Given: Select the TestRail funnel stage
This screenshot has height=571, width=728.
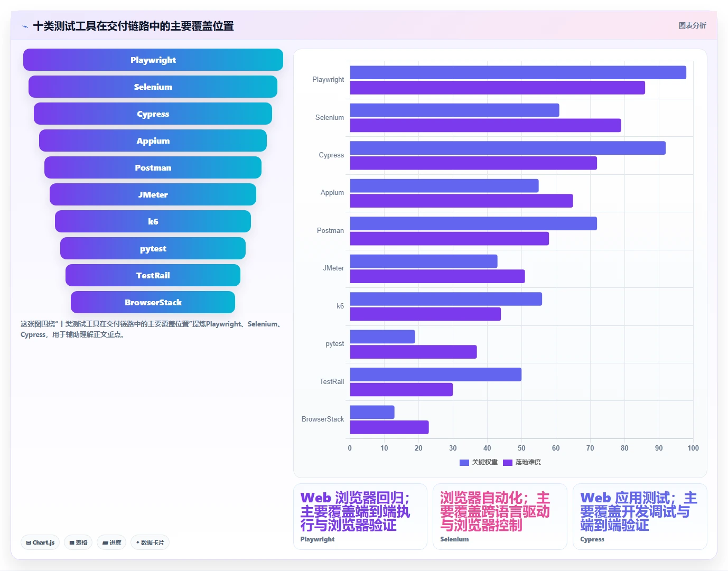Looking at the screenshot, I should pos(153,275).
